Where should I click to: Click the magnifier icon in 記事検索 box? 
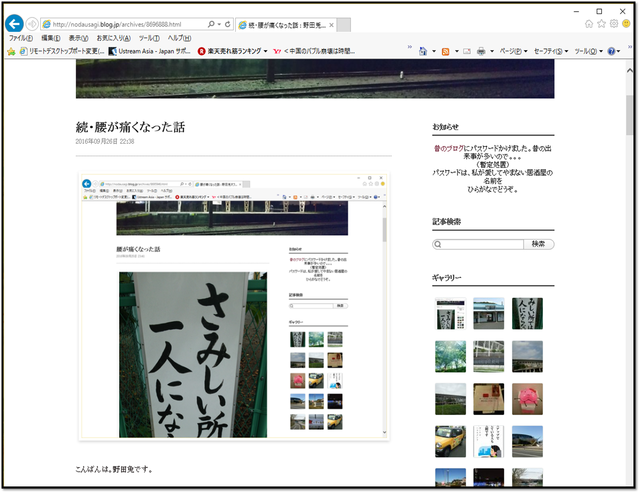pos(438,244)
